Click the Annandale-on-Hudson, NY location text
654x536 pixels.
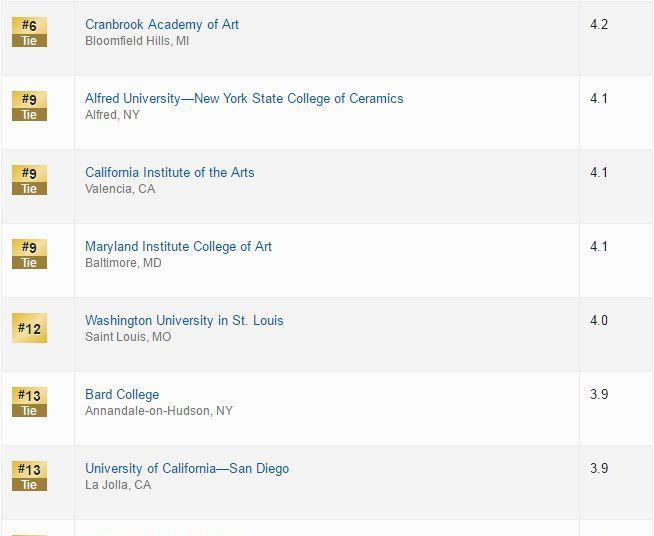[x=159, y=411]
